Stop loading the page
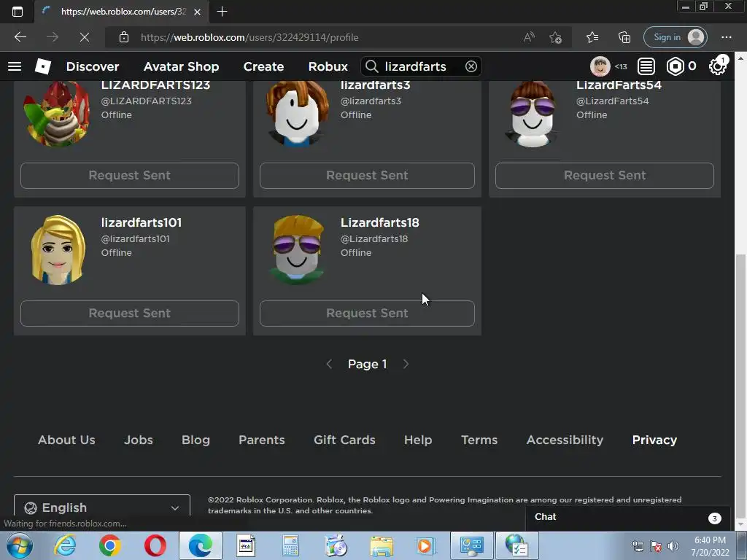747x560 pixels. 85,37
